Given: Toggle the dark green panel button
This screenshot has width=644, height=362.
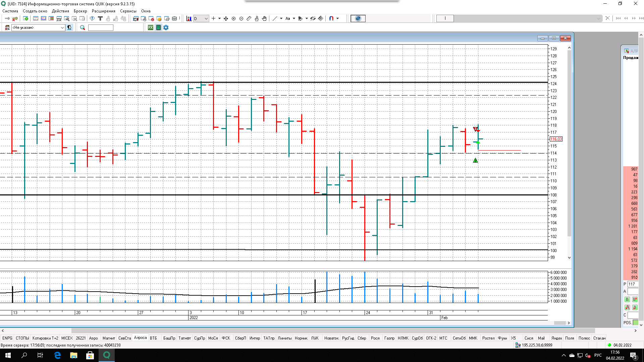Looking at the screenshot, I should tap(158, 27).
